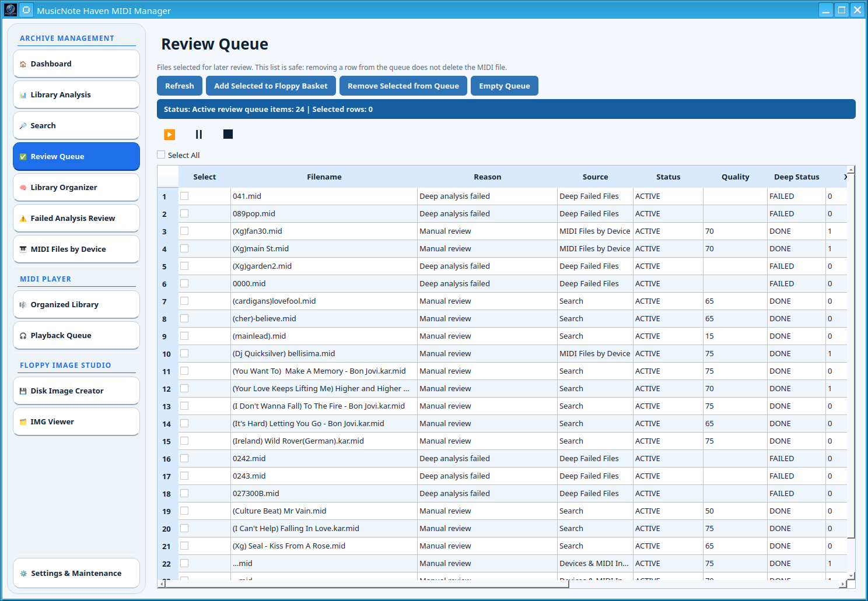Click the filename "(mainlead).mid"
Image resolution: width=868 pixels, height=601 pixels.
pyautogui.click(x=260, y=336)
